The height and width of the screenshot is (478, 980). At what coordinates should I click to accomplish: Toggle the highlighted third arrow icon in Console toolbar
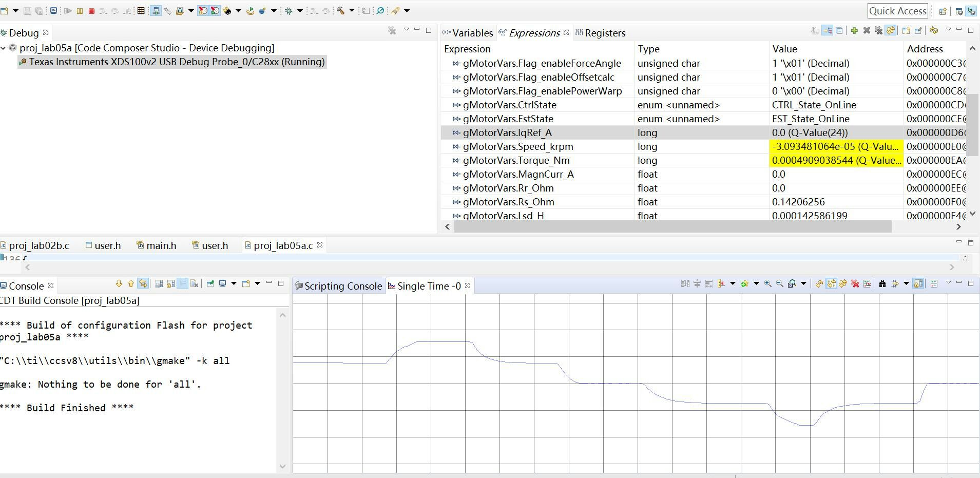tap(143, 283)
